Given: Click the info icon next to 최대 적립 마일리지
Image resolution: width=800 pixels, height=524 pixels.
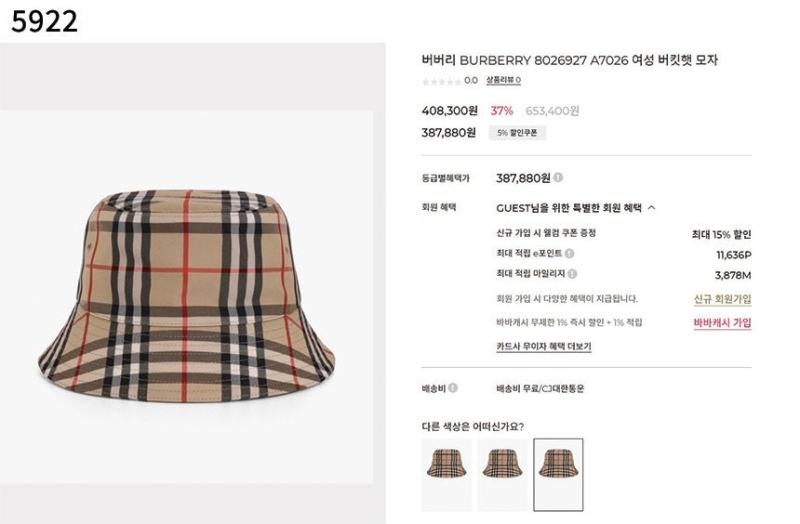Looking at the screenshot, I should [x=572, y=274].
